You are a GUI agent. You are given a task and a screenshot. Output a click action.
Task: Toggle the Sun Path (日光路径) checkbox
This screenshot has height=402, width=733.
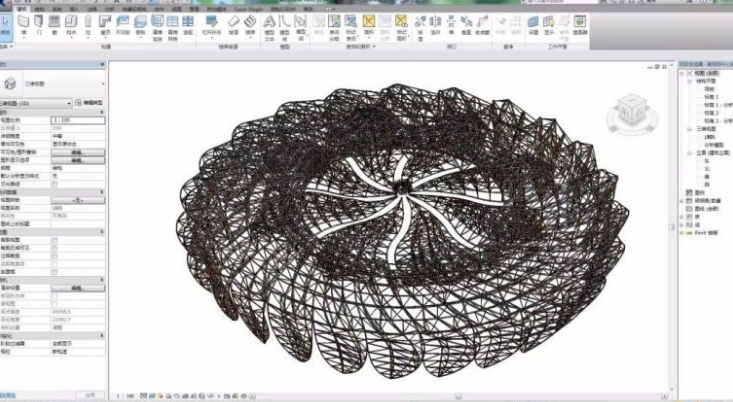[x=54, y=184]
